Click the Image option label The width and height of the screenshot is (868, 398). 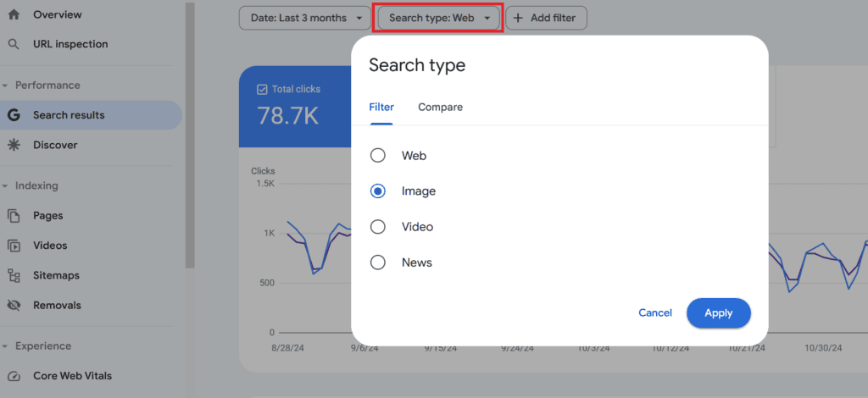(419, 191)
